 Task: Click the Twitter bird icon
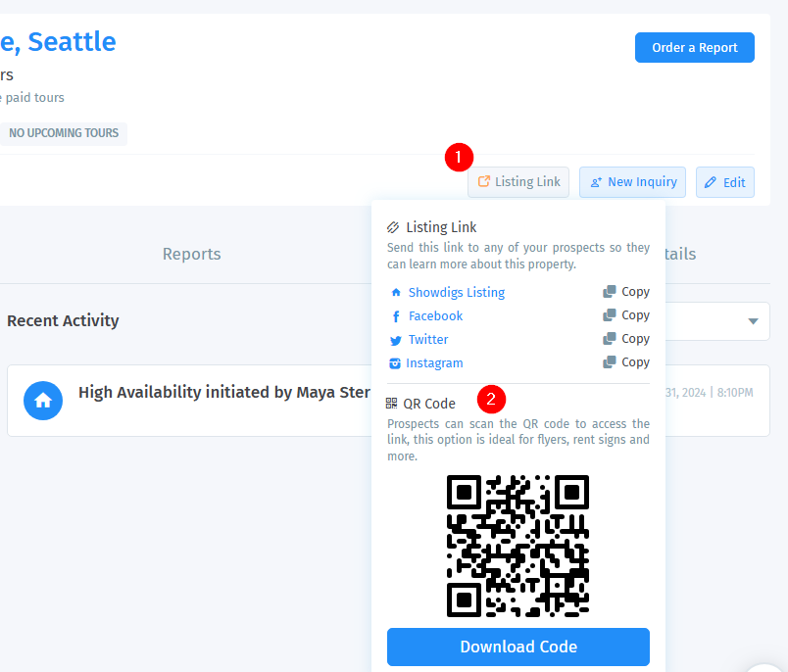click(396, 341)
